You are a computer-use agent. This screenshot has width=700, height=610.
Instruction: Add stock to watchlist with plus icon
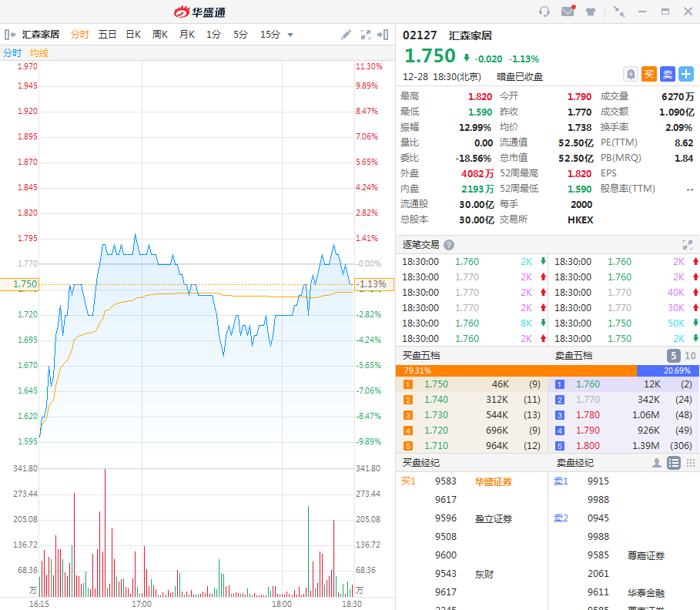click(x=686, y=74)
